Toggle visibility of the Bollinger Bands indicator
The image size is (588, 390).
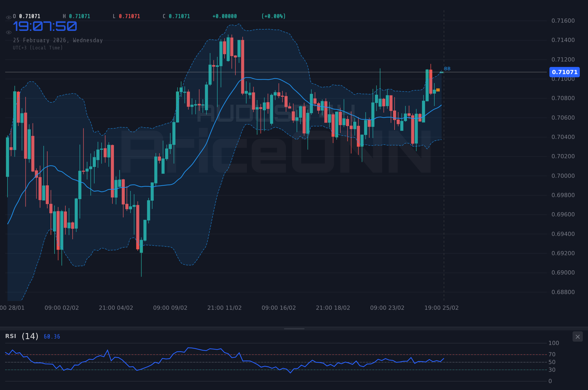click(8, 32)
